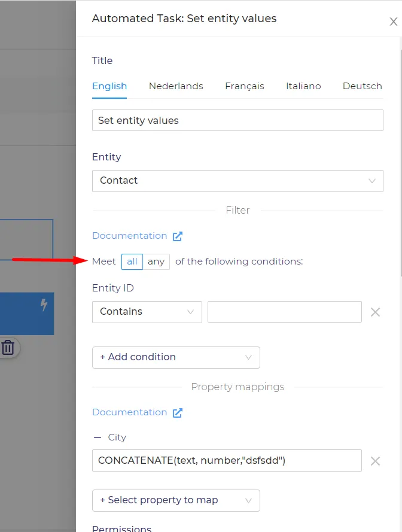The height and width of the screenshot is (532, 402).
Task: Click the lightning bolt icon on blue task
Action: pos(44,305)
